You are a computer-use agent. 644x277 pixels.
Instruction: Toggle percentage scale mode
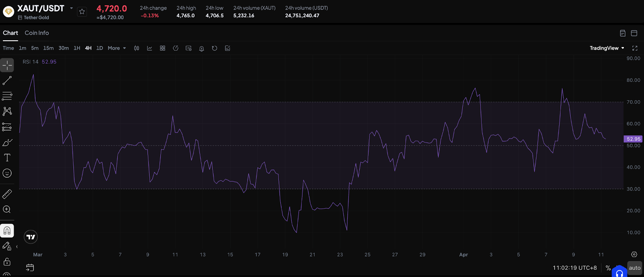(x=608, y=268)
